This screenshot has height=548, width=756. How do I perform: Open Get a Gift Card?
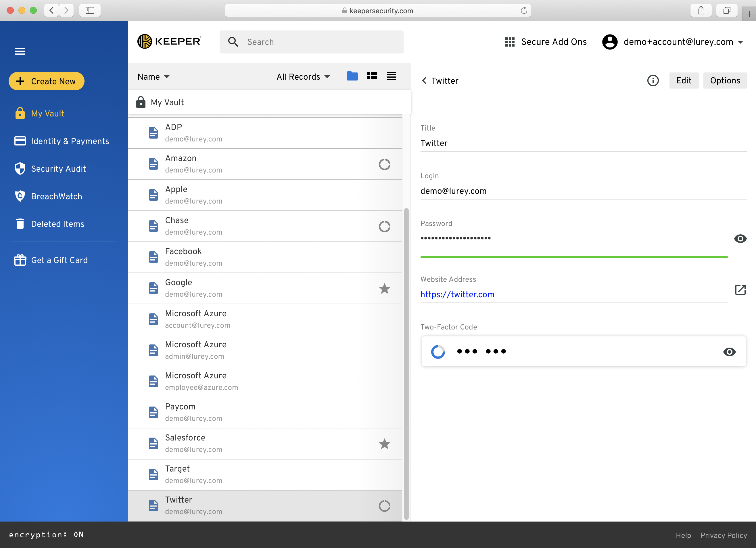click(x=51, y=260)
